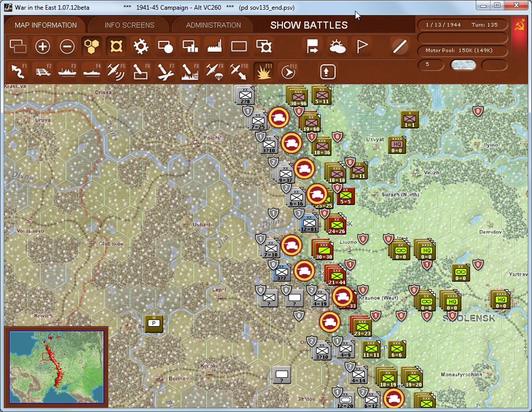This screenshot has height=412, width=532.
Task: Select the 30=96 Soviet unit stack
Action: [x=298, y=96]
